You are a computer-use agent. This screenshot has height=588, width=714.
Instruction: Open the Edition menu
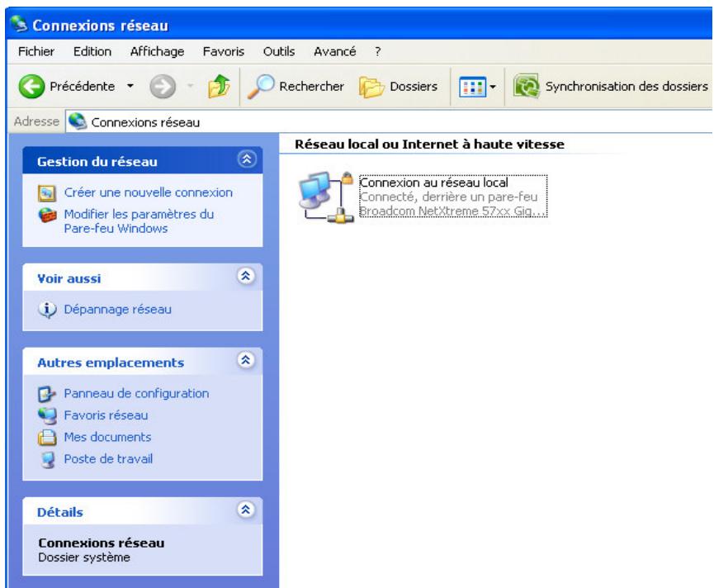92,51
